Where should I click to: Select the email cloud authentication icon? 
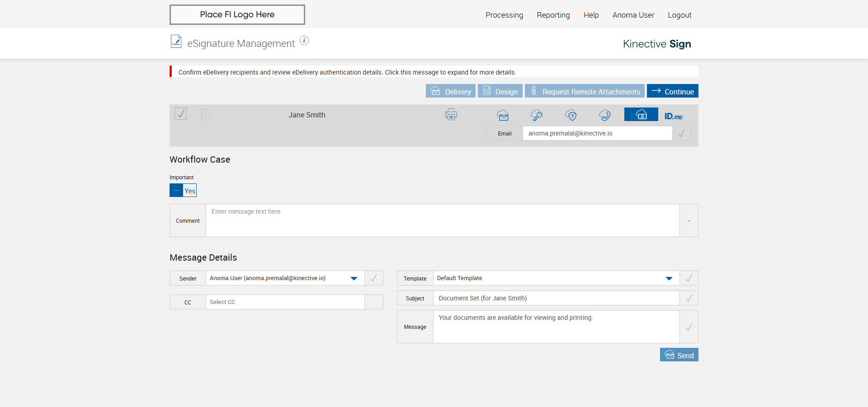click(503, 115)
